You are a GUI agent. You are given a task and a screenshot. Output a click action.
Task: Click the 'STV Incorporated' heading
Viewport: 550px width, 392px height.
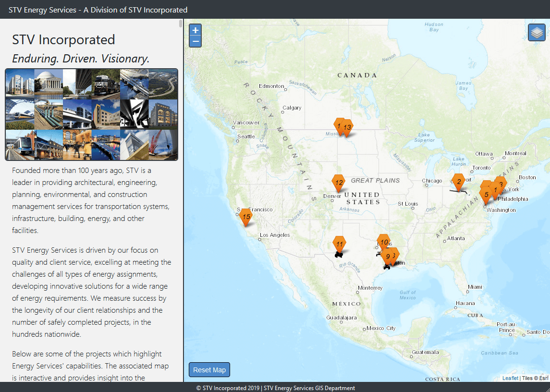point(63,40)
